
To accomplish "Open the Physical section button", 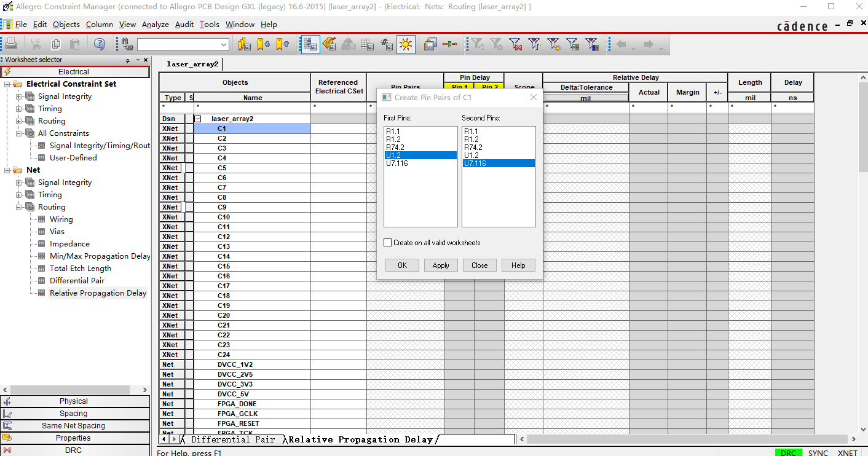I will [74, 401].
